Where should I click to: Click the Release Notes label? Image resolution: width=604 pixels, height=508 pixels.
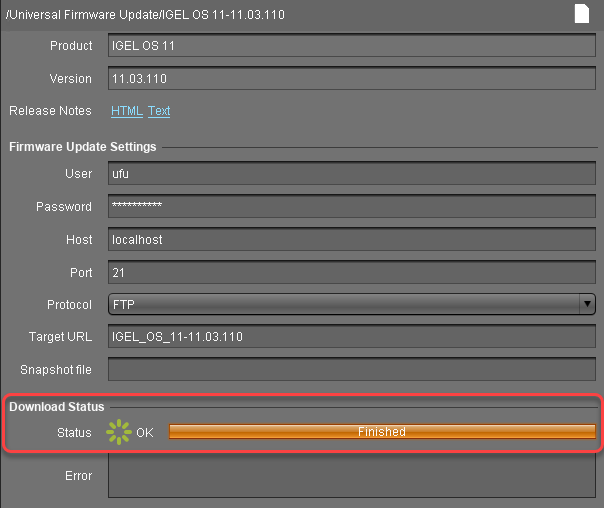coord(50,111)
